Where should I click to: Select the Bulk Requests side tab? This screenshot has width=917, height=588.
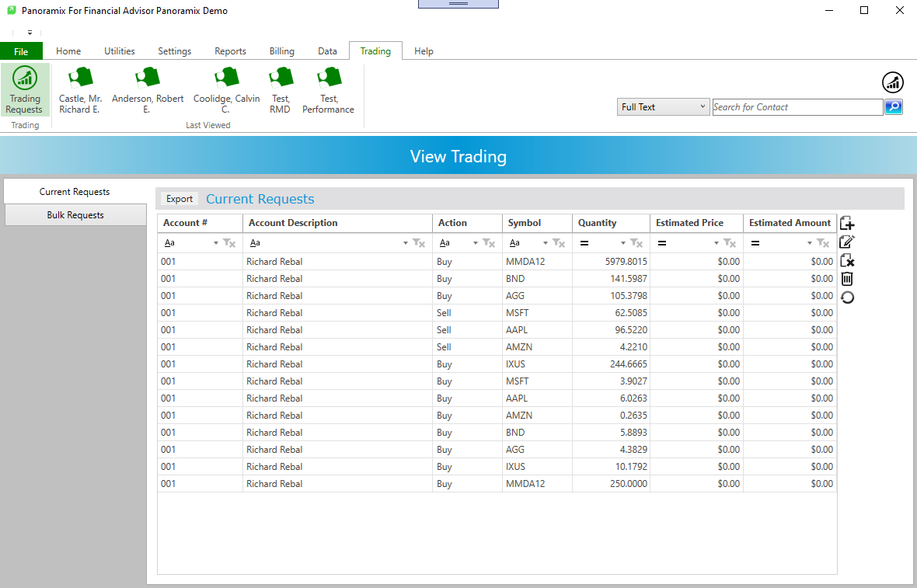click(x=75, y=215)
